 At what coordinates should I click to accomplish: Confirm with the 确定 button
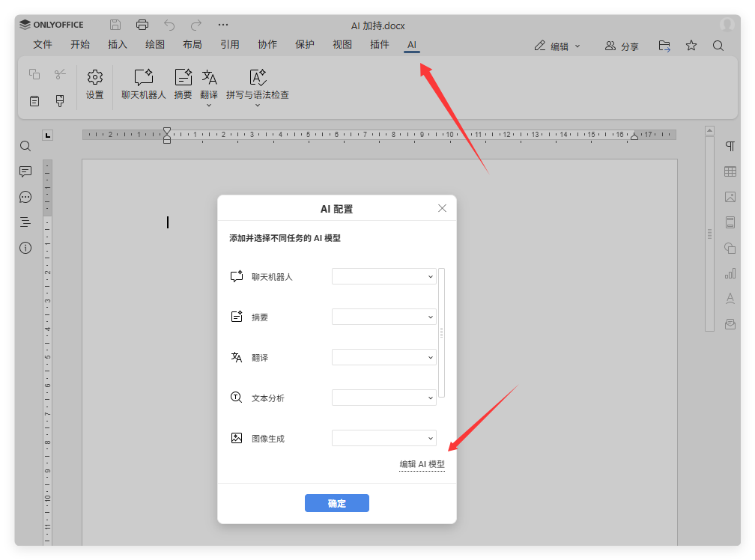pyautogui.click(x=337, y=503)
